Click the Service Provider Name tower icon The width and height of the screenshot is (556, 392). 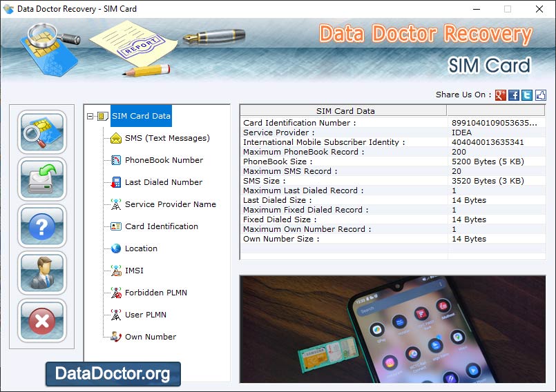pyautogui.click(x=116, y=204)
